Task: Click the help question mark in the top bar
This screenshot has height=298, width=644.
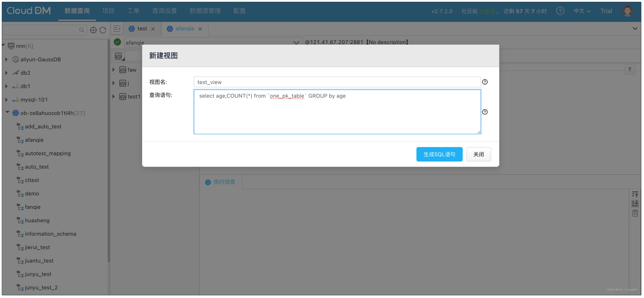Action: pos(560,11)
